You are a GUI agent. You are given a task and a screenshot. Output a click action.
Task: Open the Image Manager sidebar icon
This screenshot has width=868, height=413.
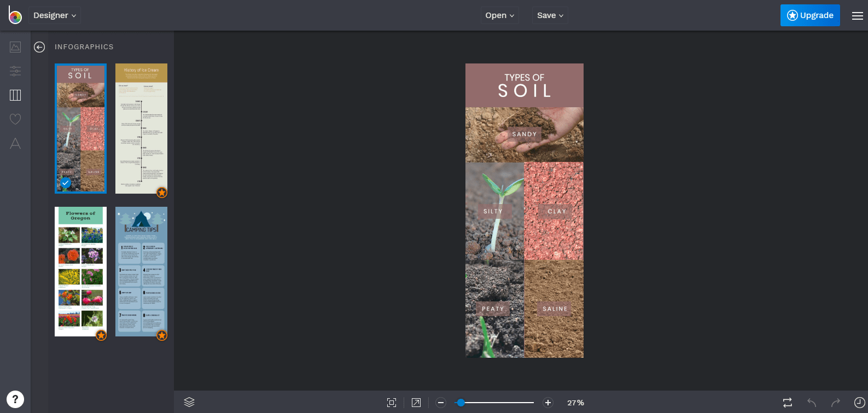coord(15,47)
